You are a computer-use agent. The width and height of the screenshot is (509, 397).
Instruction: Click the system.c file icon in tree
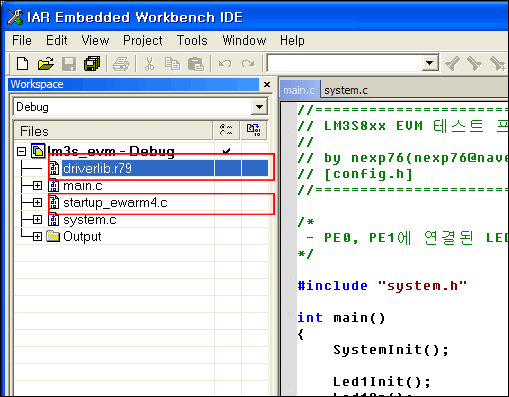tap(53, 220)
